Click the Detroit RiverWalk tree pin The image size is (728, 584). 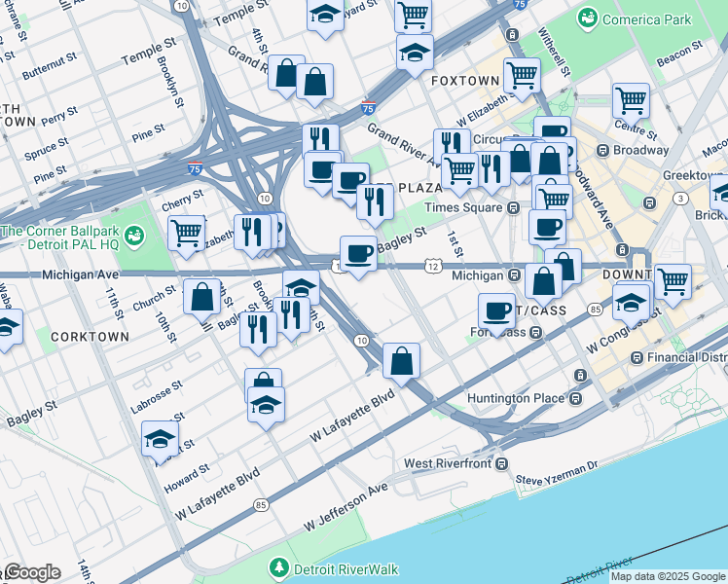279,568
